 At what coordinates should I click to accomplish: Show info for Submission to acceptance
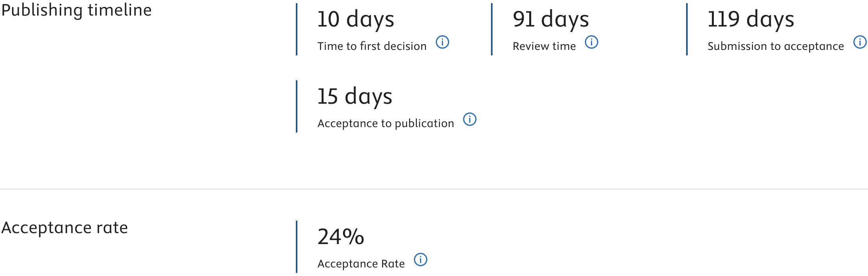(x=860, y=42)
